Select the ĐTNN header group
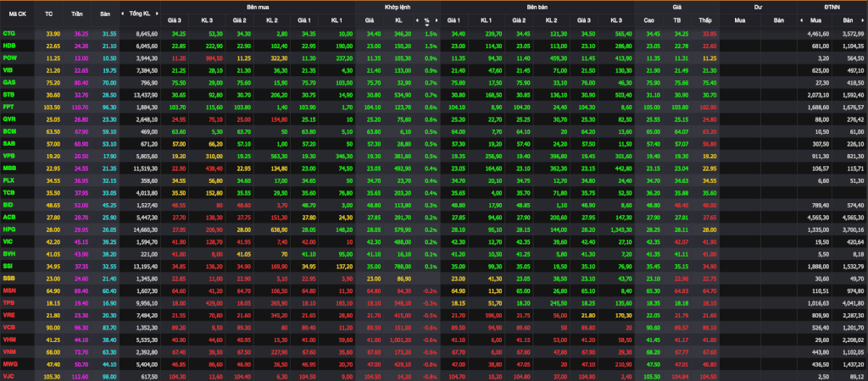Image resolution: width=868 pixels, height=381 pixels. [832, 7]
